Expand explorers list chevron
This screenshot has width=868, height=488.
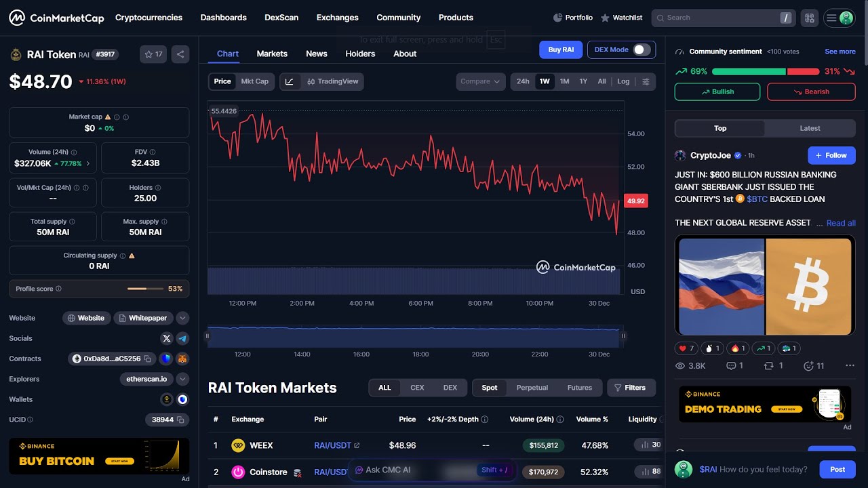click(x=182, y=379)
